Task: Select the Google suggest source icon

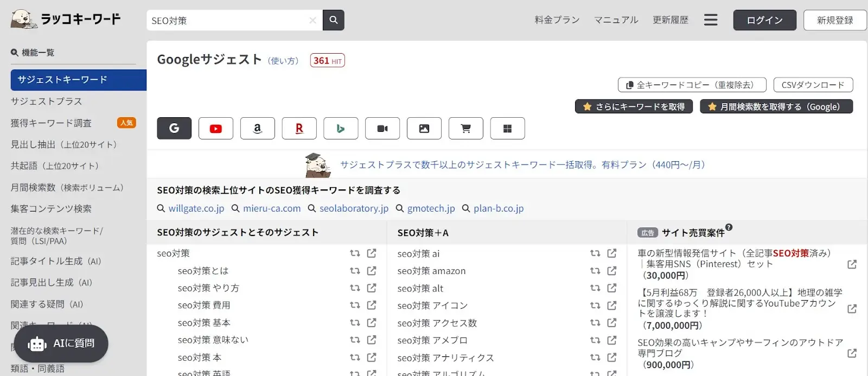Action: pos(174,128)
